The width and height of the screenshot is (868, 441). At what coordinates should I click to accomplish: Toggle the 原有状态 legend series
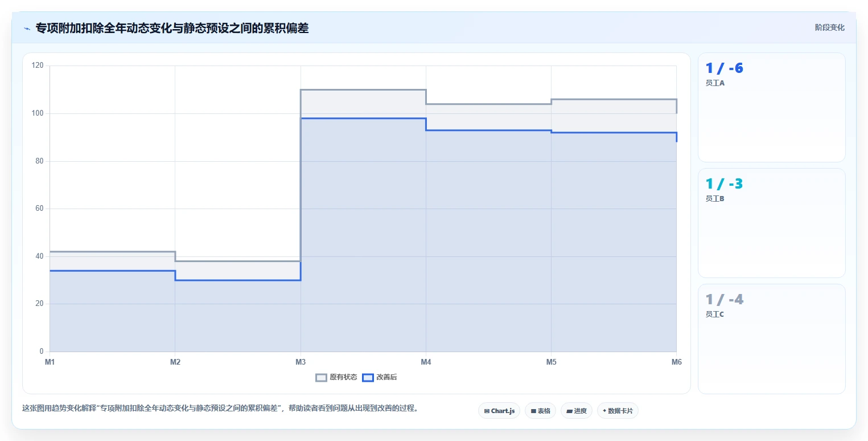tap(336, 377)
